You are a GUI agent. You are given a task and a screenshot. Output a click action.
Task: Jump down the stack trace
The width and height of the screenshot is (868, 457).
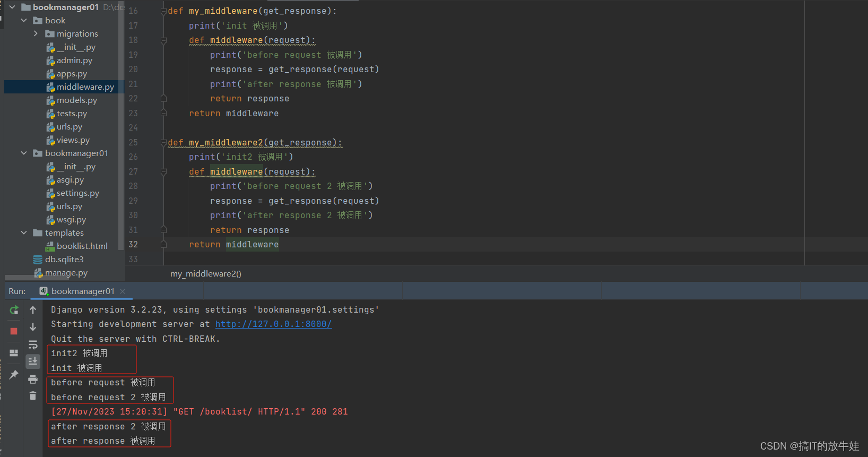(x=33, y=327)
